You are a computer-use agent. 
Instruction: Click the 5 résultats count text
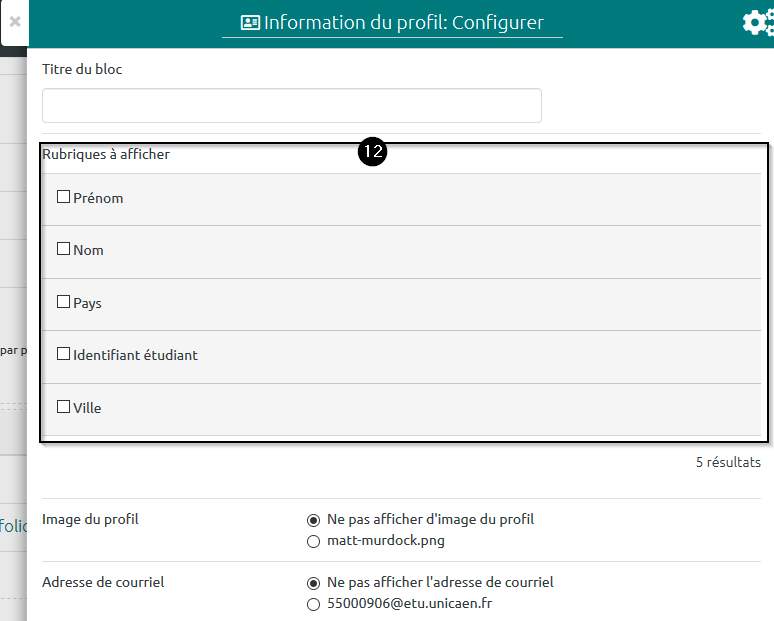click(727, 463)
